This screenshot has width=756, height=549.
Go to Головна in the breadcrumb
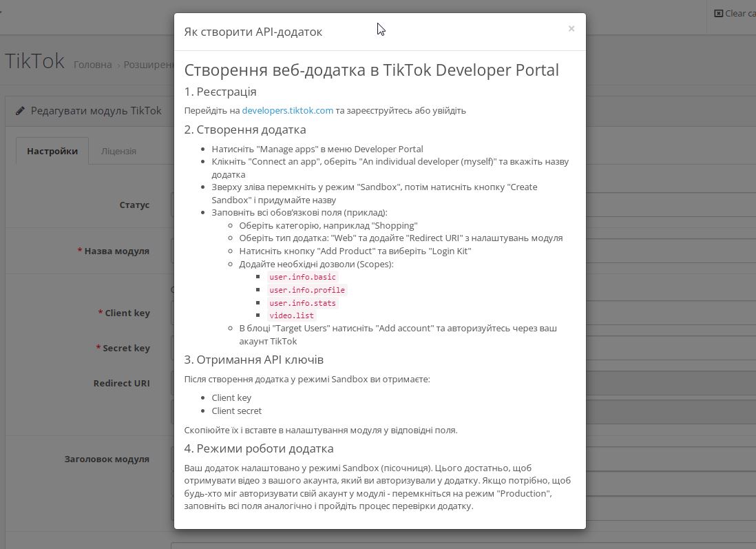(92, 65)
